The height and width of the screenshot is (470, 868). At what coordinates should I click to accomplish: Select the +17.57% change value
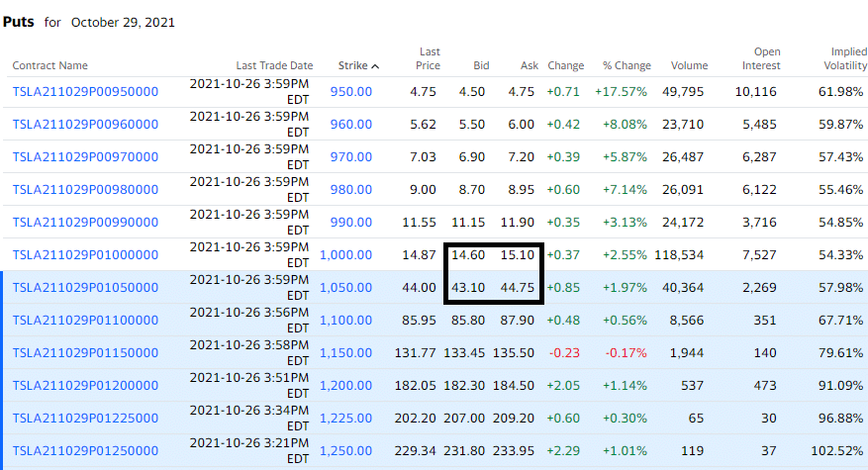pos(621,91)
